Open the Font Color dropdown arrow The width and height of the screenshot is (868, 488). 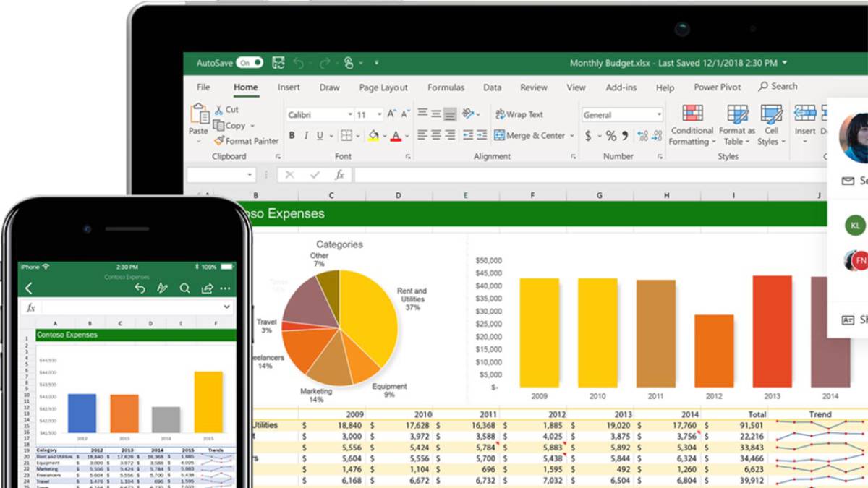pyautogui.click(x=407, y=136)
